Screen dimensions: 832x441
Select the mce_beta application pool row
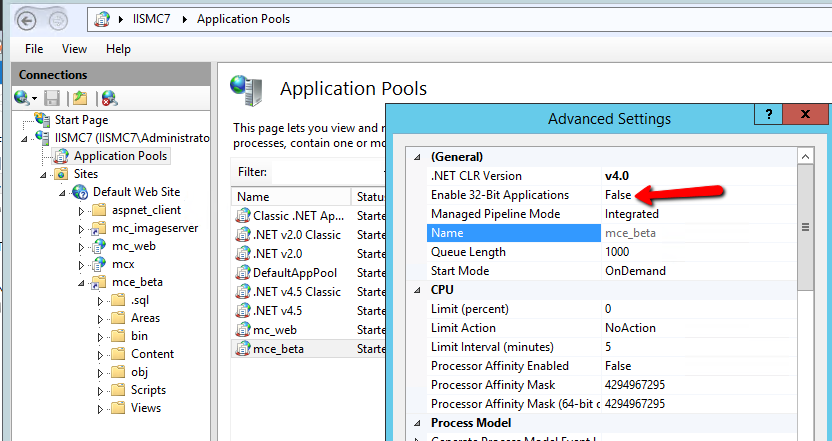point(309,349)
